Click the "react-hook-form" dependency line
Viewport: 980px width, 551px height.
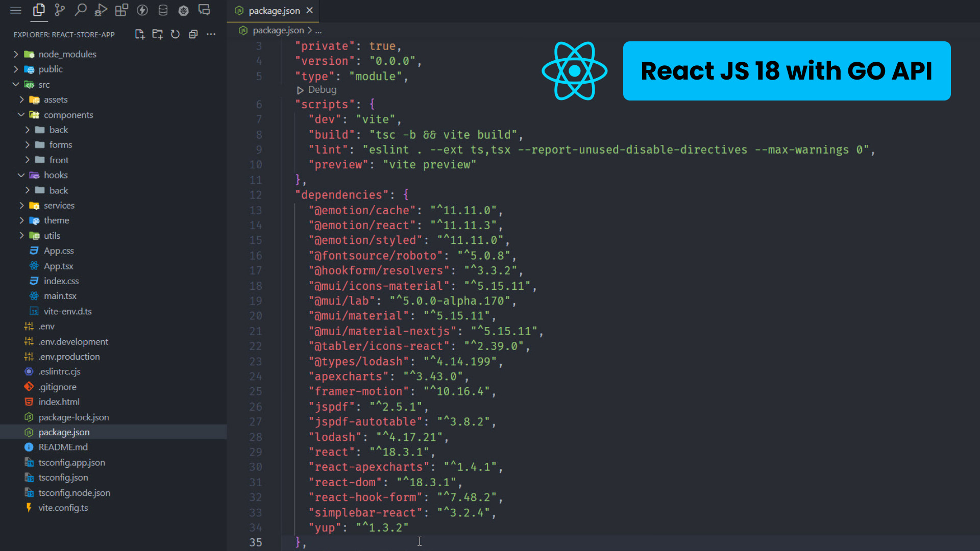point(406,497)
